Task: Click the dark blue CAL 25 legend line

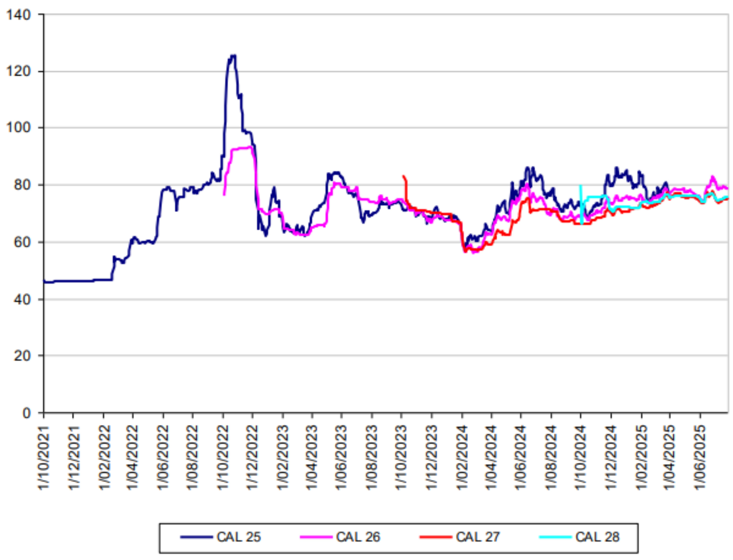Action: point(196,537)
